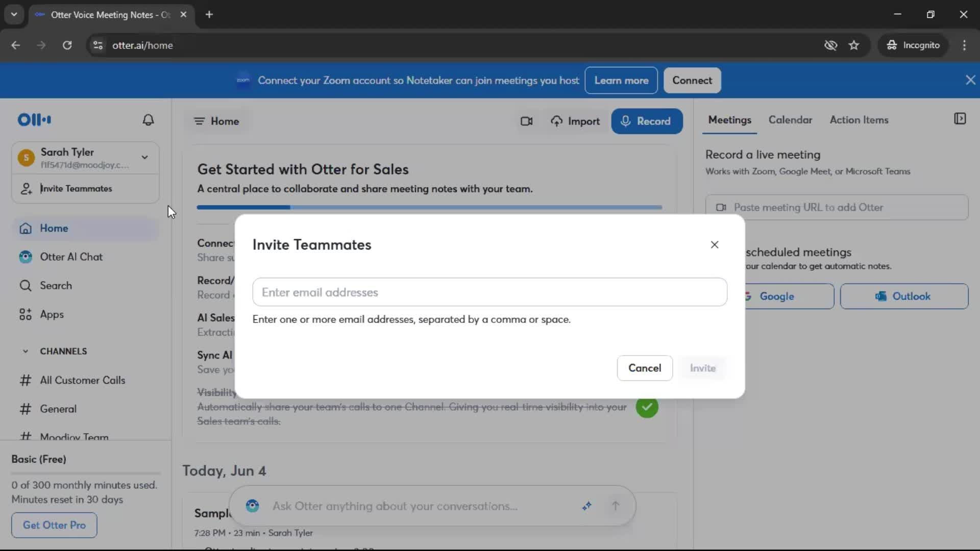
Task: Click the send arrow in Otter chat bar
Action: (x=616, y=506)
